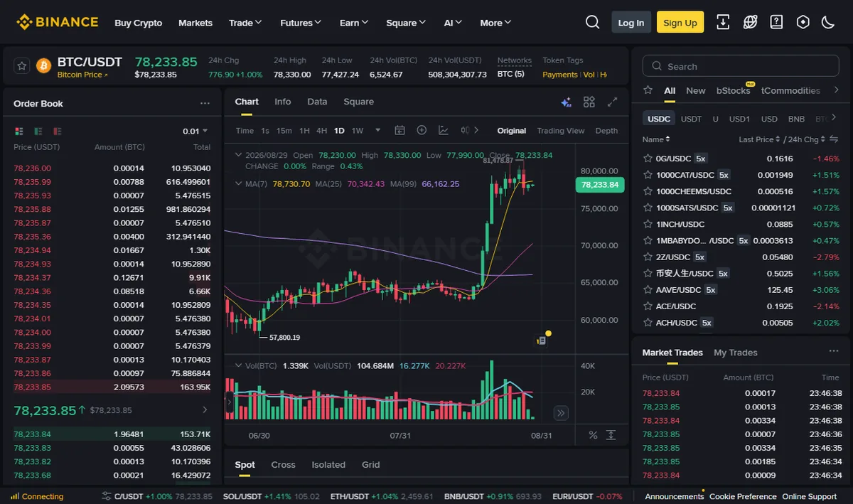The height and width of the screenshot is (504, 853).
Task: Click the Log In button
Action: coord(631,22)
